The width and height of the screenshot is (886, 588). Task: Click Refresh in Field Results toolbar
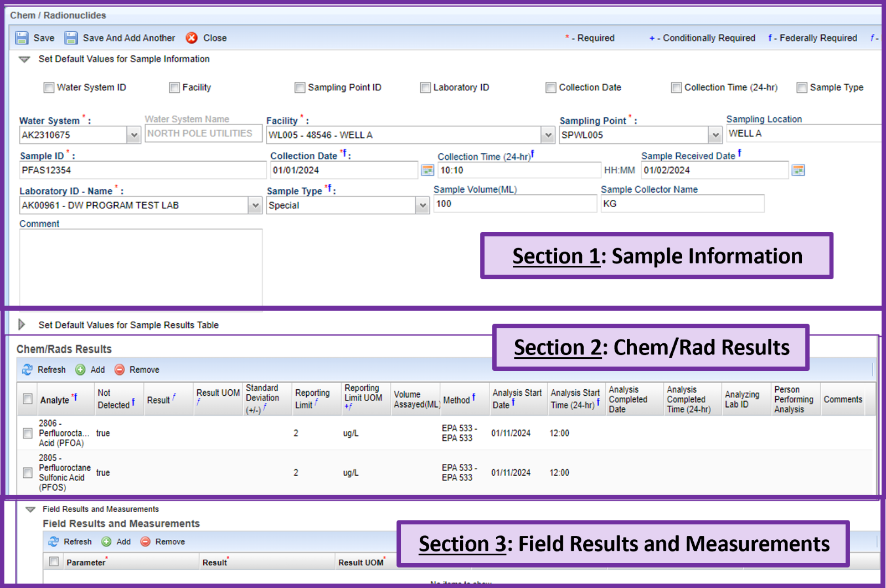coord(54,541)
